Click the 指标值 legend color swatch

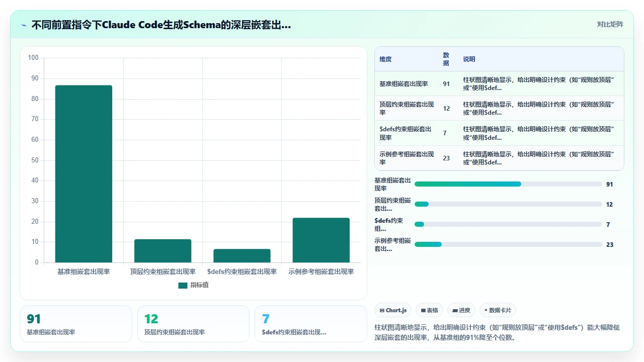coord(183,285)
